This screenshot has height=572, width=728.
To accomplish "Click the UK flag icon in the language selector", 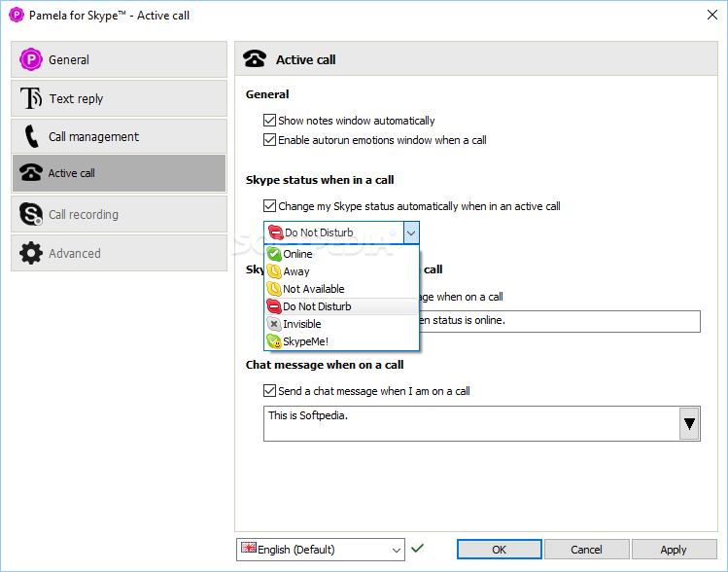I will click(x=249, y=548).
